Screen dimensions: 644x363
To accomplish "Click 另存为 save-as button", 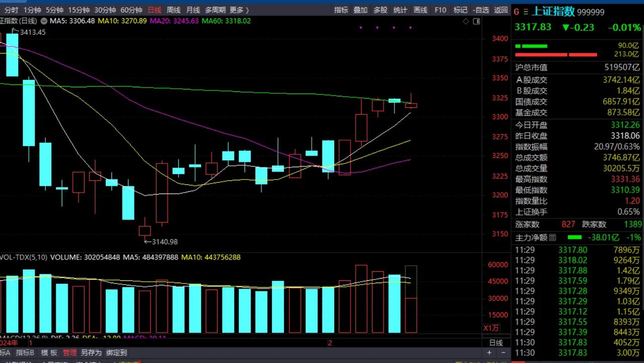I will click(x=91, y=352).
